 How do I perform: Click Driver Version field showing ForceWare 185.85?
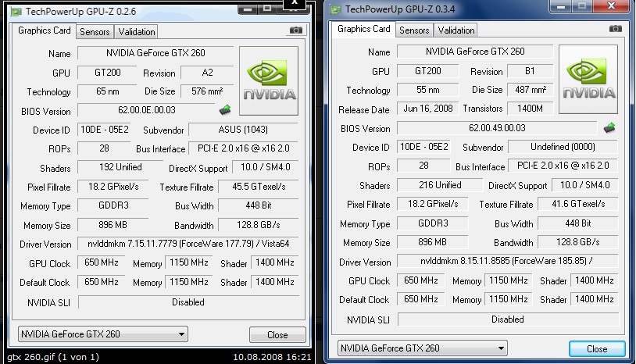tap(507, 261)
